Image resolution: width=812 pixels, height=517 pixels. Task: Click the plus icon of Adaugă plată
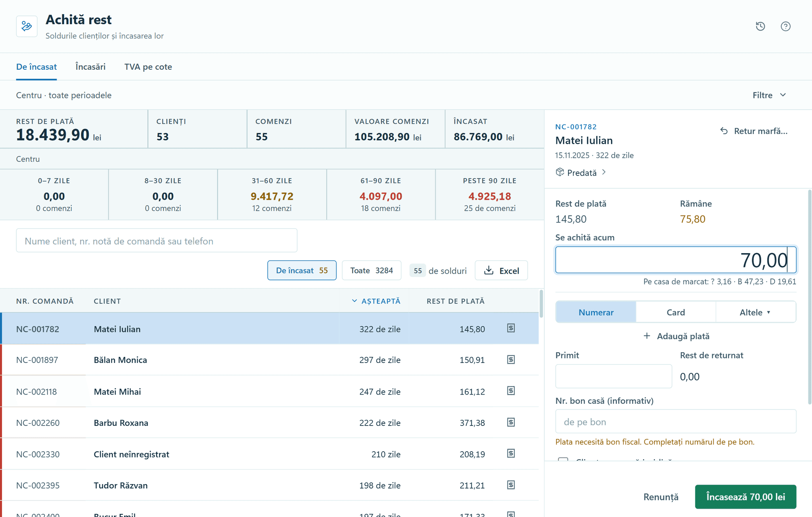click(647, 336)
